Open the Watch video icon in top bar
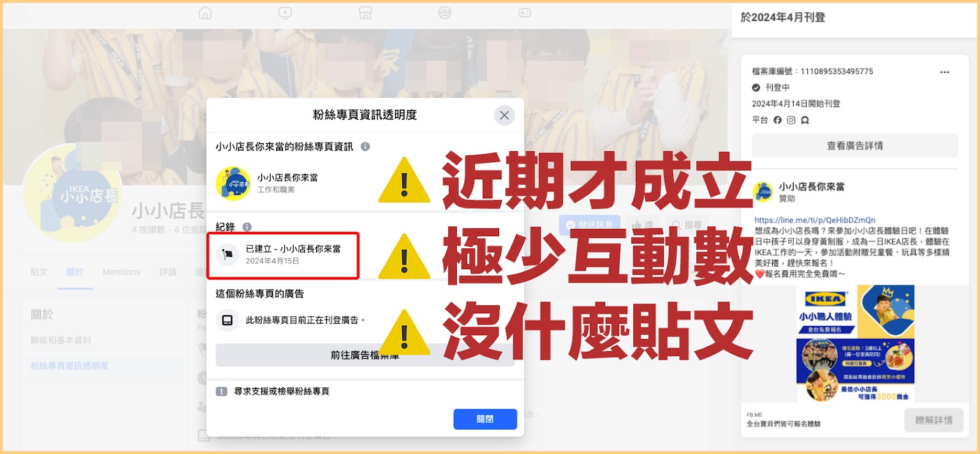 285,13
